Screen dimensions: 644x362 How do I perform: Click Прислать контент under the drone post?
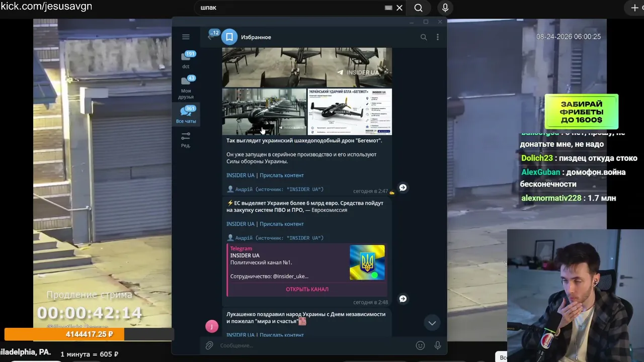282,175
